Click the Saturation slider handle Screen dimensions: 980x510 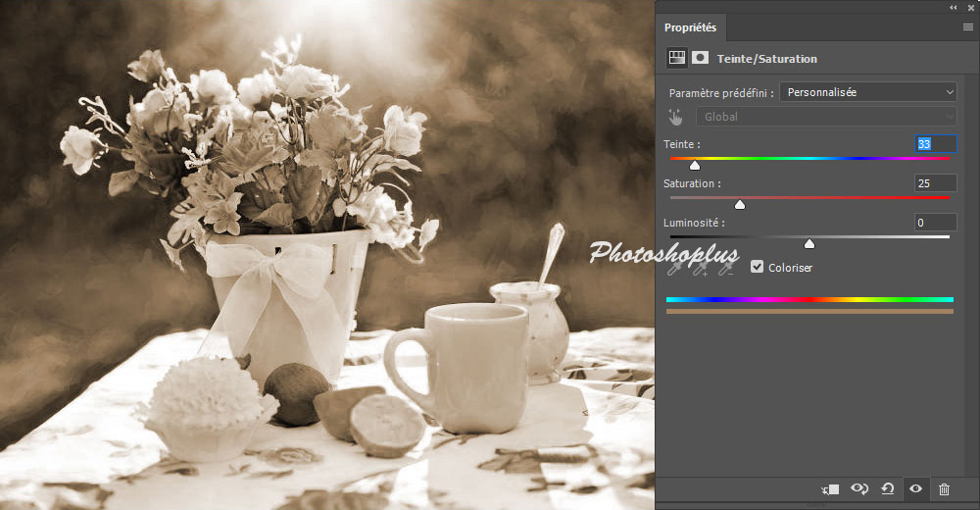740,204
